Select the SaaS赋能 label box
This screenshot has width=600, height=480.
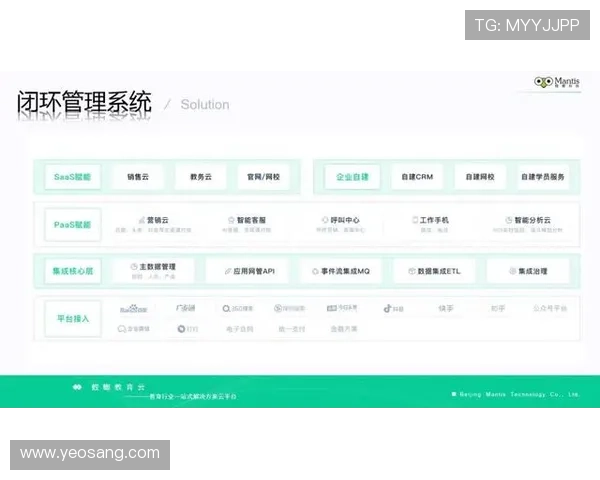point(73,177)
